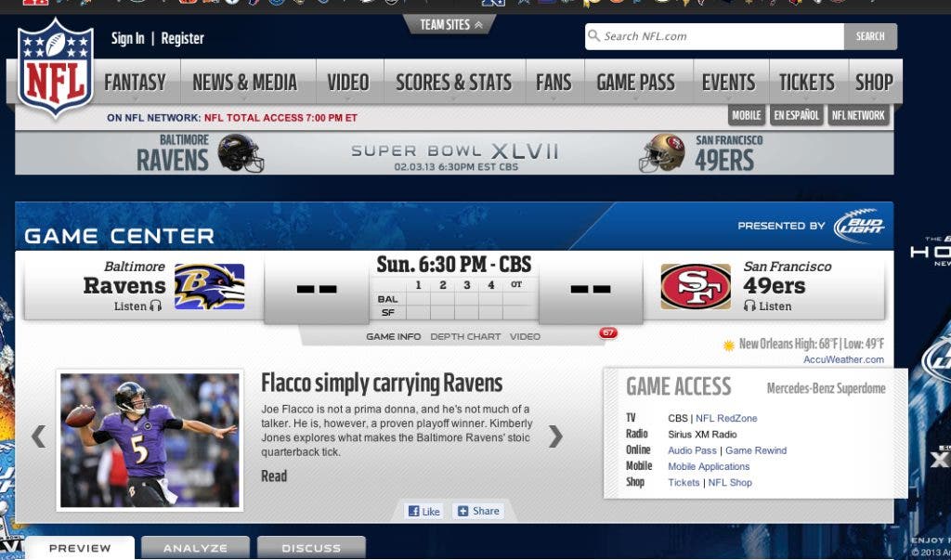Screen dimensions: 951x560
Task: Click the search magnifier icon
Action: 594,36
